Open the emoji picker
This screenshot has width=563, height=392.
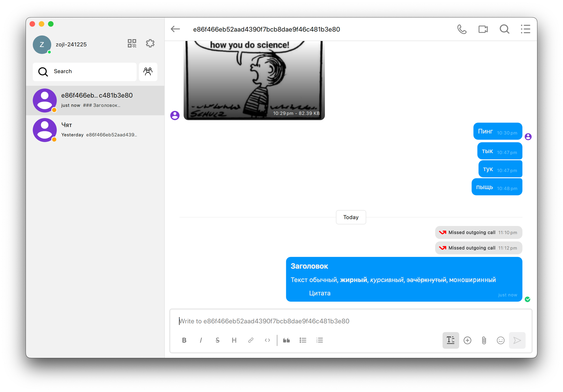[x=501, y=341]
